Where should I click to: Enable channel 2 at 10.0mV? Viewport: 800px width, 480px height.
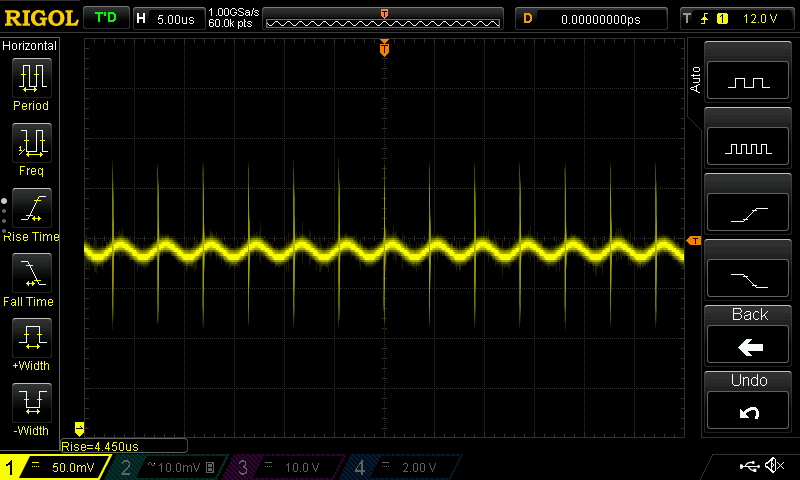point(168,467)
